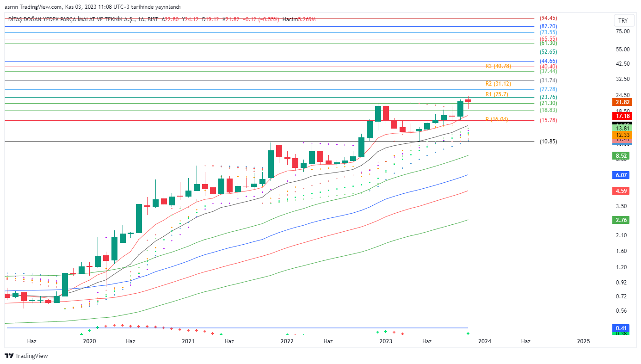Select the R2 (31.12) pivot label

(x=498, y=84)
